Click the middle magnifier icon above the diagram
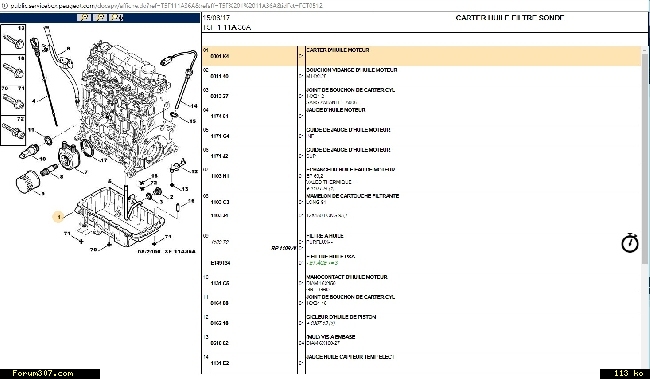 [100, 18]
